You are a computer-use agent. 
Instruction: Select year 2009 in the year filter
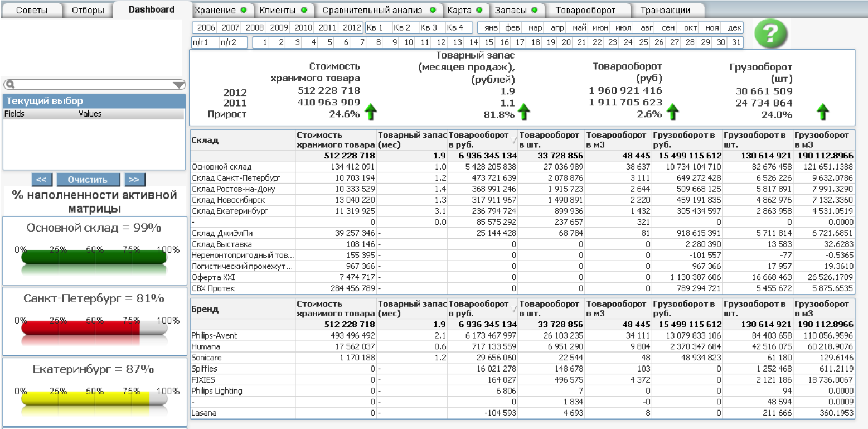[279, 27]
